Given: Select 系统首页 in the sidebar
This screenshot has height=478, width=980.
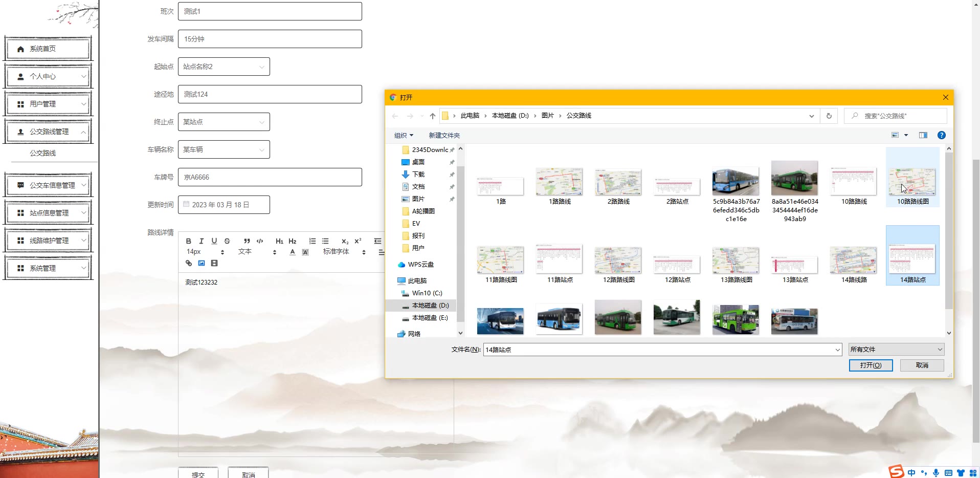Looking at the screenshot, I should coord(48,49).
